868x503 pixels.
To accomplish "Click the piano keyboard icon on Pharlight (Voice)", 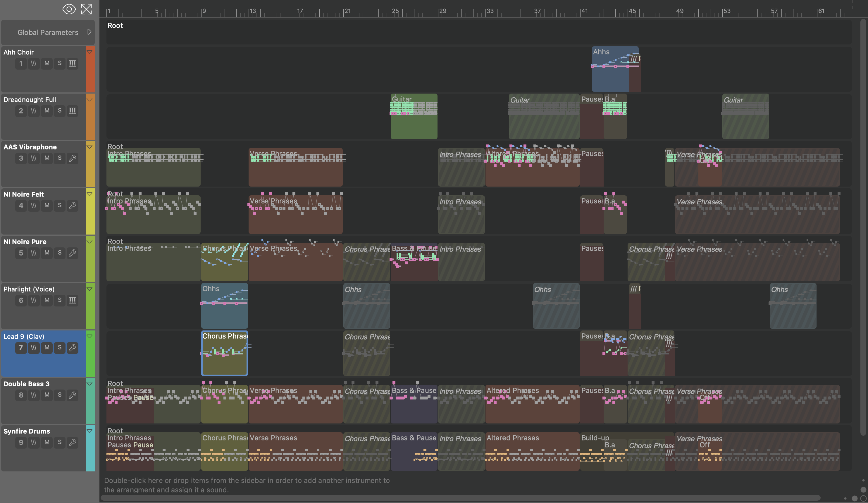I will pos(72,300).
